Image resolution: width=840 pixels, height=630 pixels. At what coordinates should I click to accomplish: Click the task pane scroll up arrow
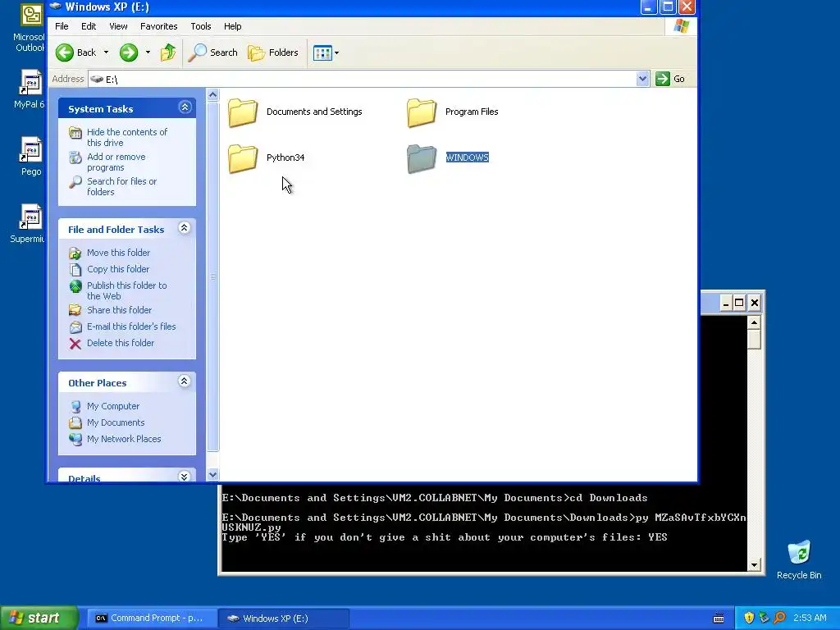[x=212, y=95]
